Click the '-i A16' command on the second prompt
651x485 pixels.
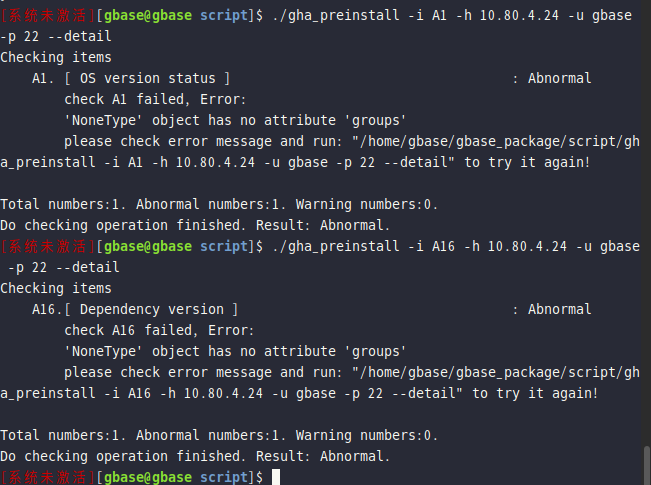[431, 246]
